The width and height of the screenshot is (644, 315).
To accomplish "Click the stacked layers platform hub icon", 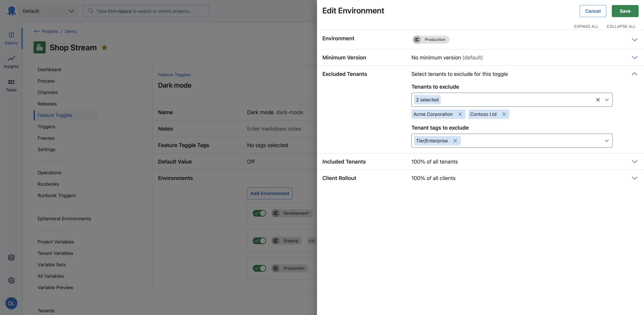I will tap(11, 257).
